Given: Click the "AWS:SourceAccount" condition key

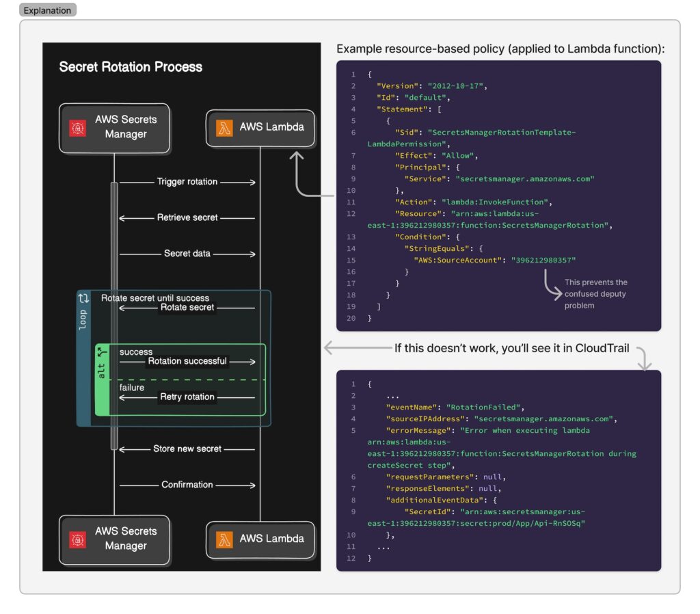Looking at the screenshot, I should click(457, 261).
